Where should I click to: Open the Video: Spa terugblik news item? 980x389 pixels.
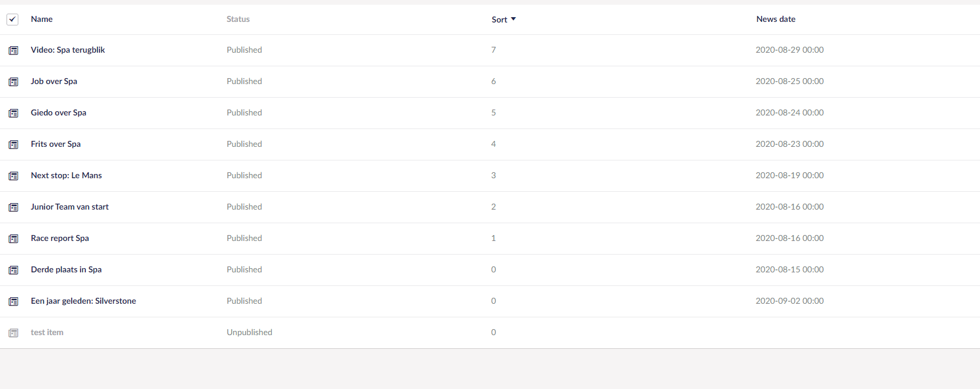tap(68, 50)
